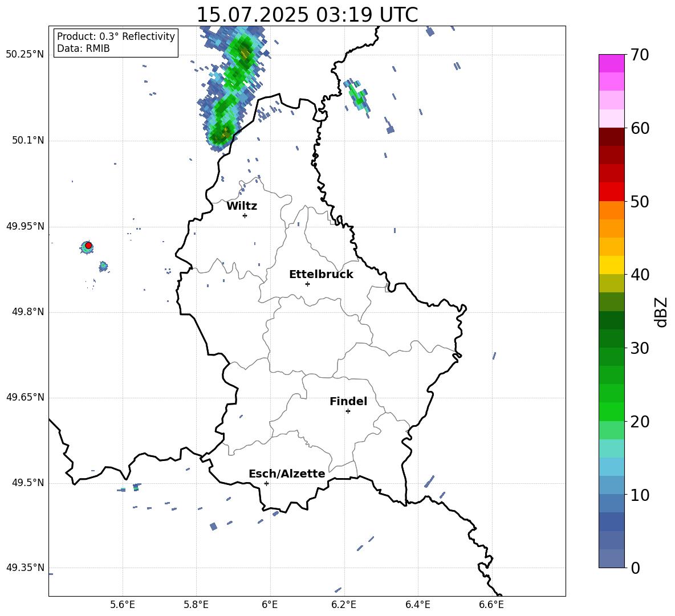675x616 pixels.
Task: Click the 6.6°E longitude label
Action: point(491,605)
